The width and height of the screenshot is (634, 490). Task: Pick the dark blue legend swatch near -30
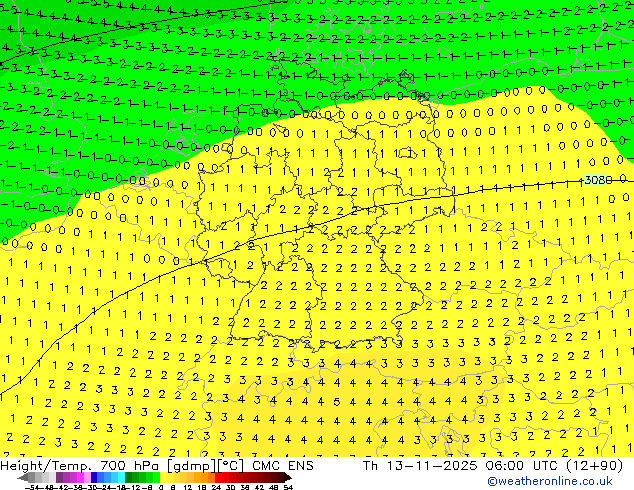tap(94, 477)
